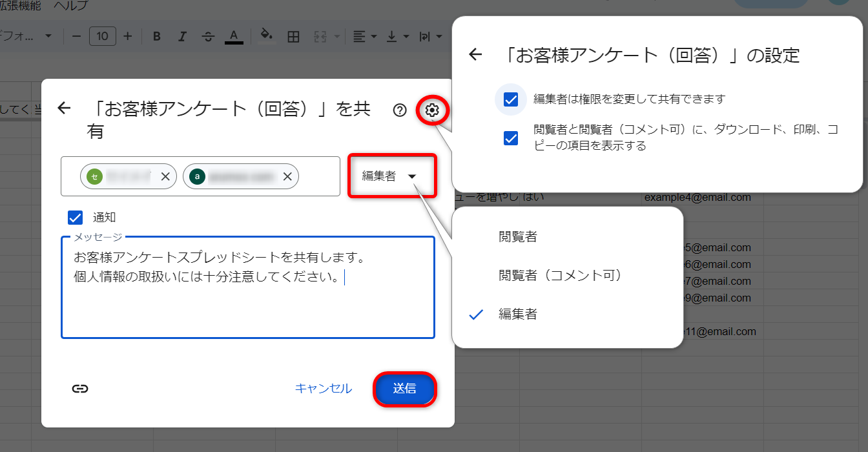Apply strikethrough formatting in toolbar
This screenshot has width=868, height=452.
tap(207, 36)
